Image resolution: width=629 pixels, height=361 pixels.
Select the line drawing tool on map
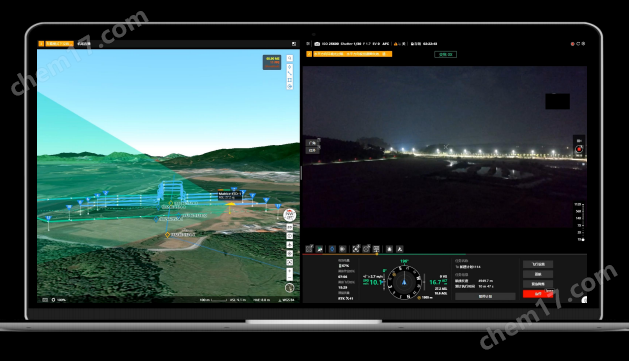click(290, 74)
